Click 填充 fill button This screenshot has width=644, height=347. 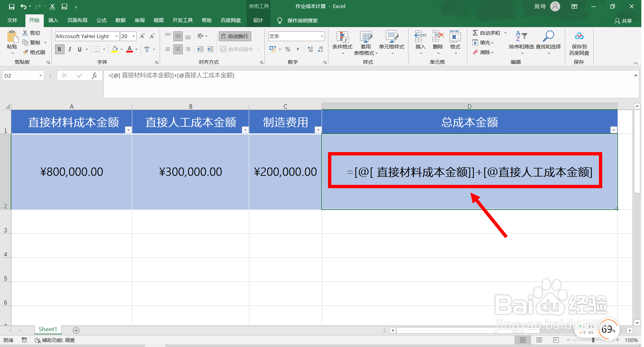click(x=483, y=42)
